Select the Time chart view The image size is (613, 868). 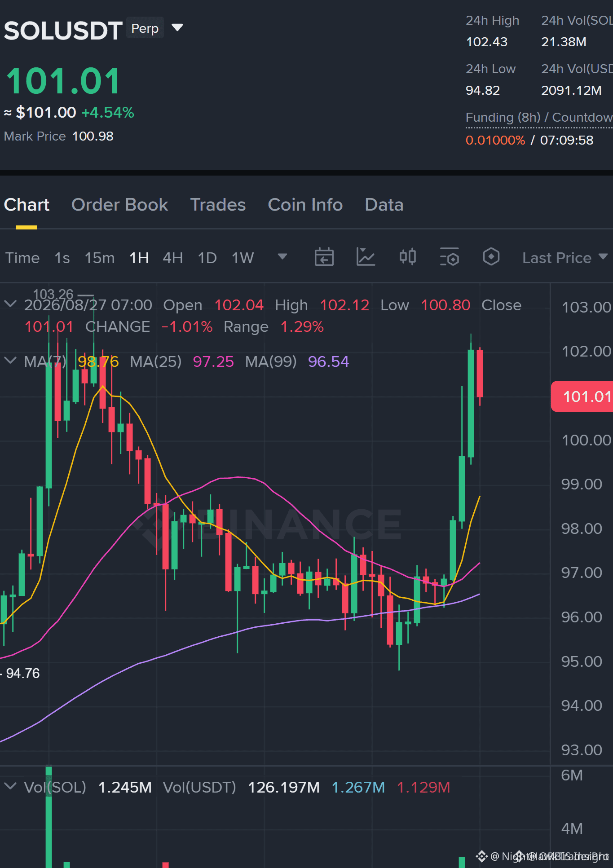pyautogui.click(x=22, y=258)
